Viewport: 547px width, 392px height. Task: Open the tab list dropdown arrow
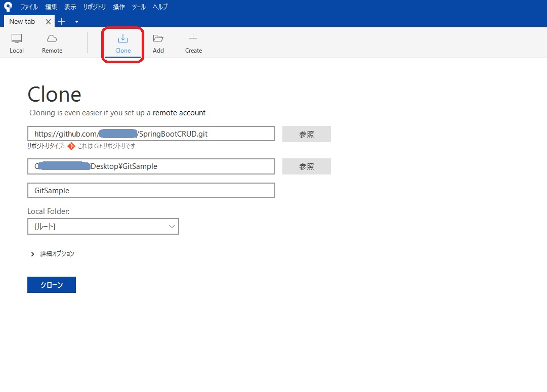76,22
